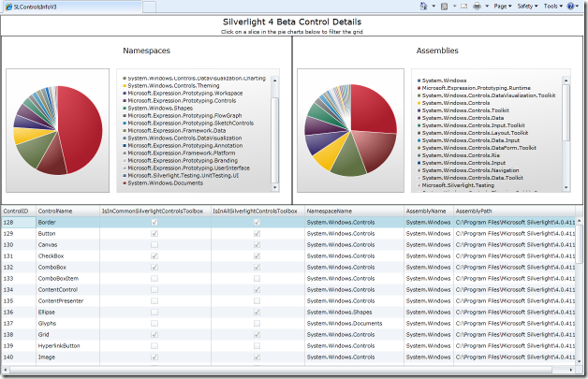Open the Safety menu
Screen dimensions: 588x379
tap(527, 6)
